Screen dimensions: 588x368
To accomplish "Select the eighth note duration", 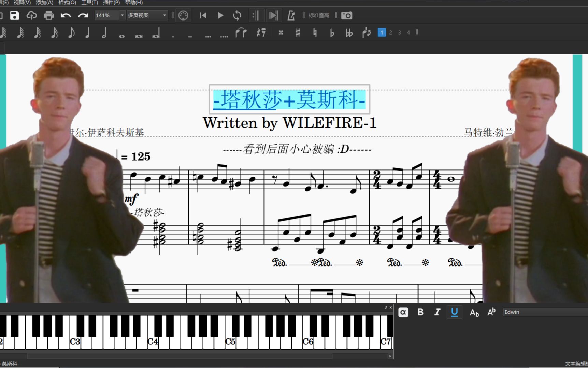I will tap(71, 33).
